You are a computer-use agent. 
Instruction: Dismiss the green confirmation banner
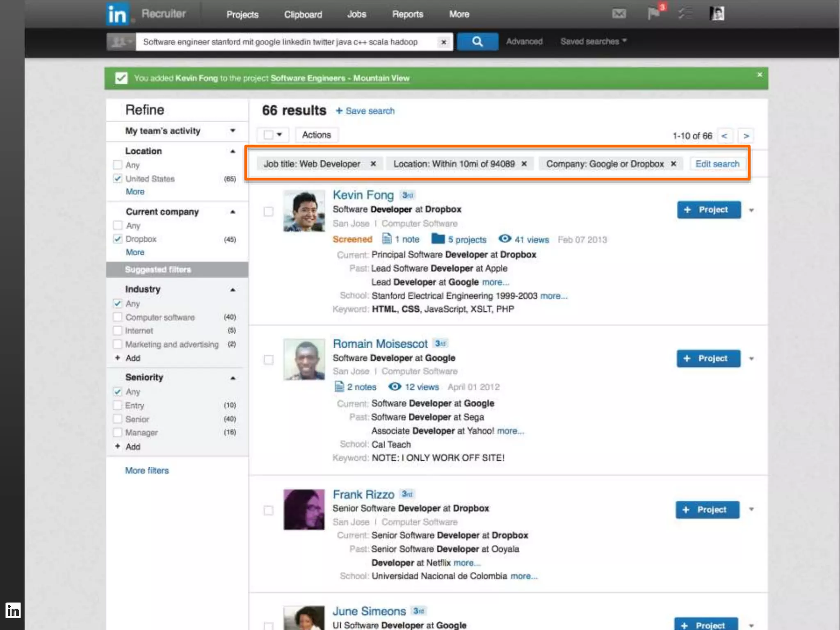(759, 75)
